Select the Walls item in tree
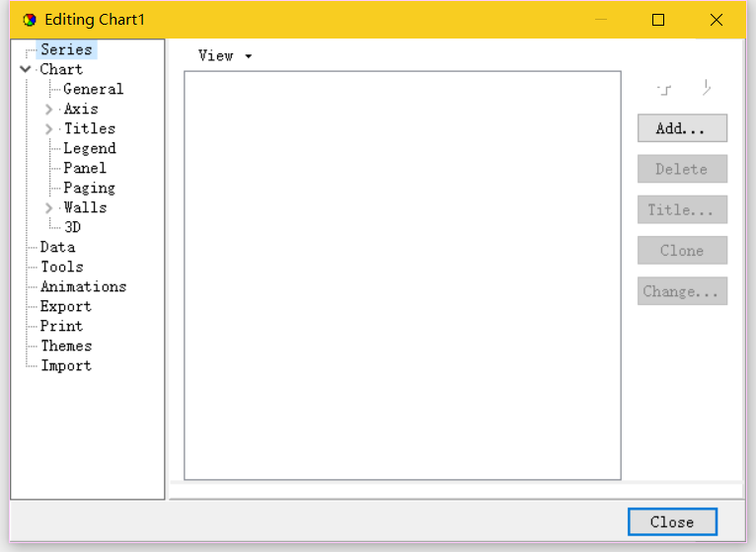This screenshot has height=552, width=756. (x=85, y=207)
